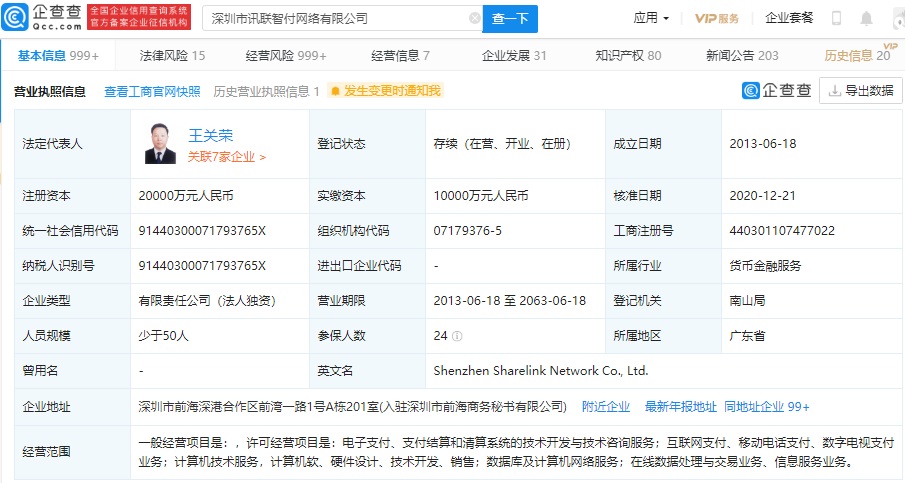Click the company address text 前湾一路1号A栋201室
Image resolution: width=905 pixels, height=483 pixels.
pos(318,407)
